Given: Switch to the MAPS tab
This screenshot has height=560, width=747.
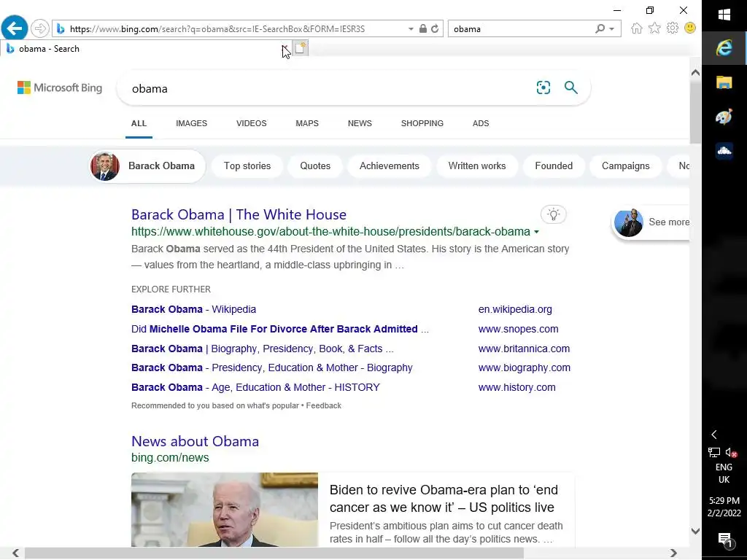Looking at the screenshot, I should [307, 123].
